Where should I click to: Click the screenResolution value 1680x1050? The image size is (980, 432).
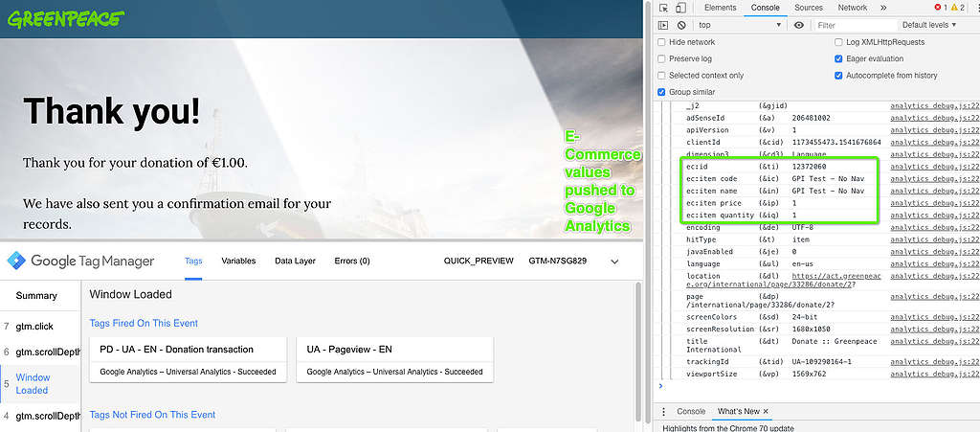point(811,329)
